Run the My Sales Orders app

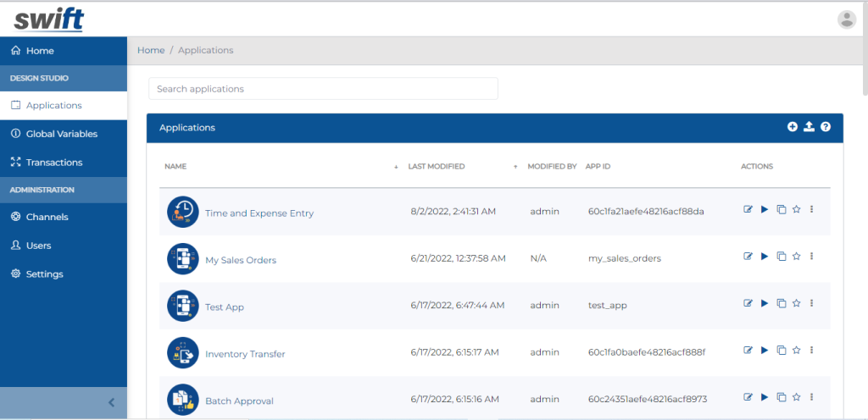(x=765, y=257)
